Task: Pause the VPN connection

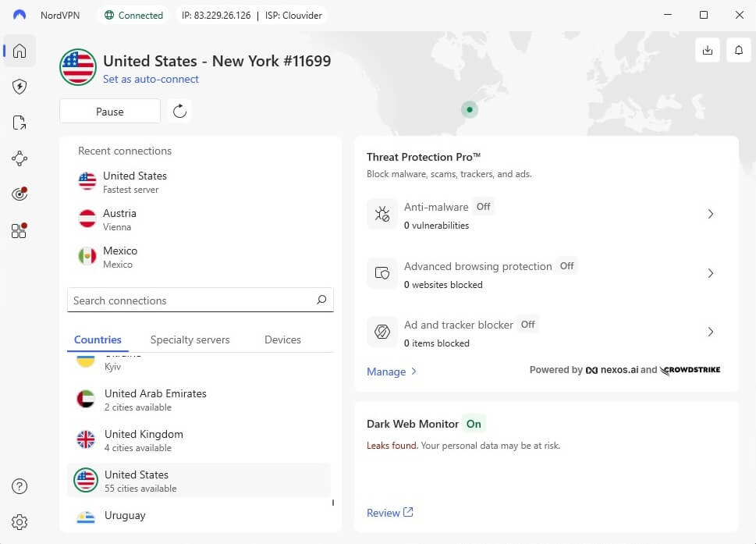Action: pyautogui.click(x=109, y=111)
